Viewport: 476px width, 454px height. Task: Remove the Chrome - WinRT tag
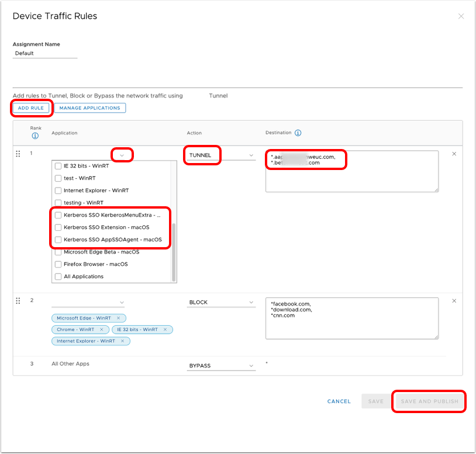(104, 330)
